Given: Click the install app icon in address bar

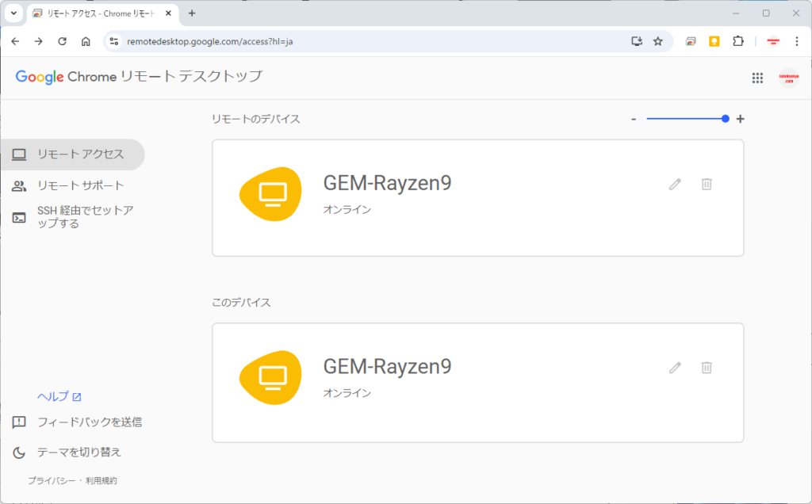Looking at the screenshot, I should pos(636,41).
